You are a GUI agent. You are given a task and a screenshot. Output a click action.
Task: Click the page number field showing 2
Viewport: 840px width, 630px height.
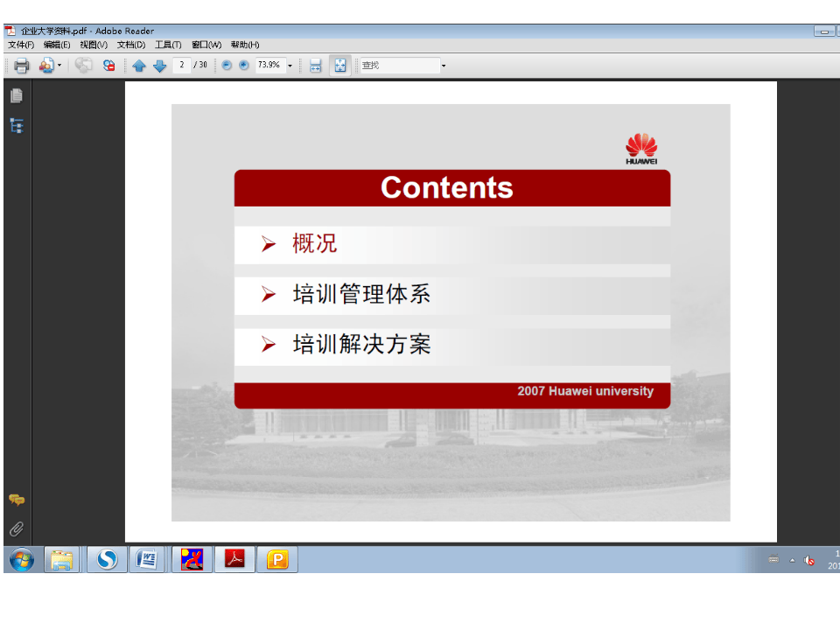[x=182, y=65]
